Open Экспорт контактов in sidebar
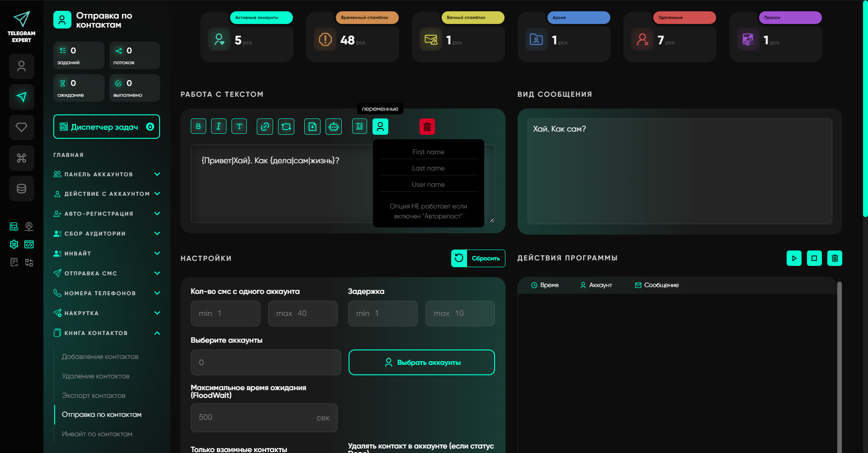The width and height of the screenshot is (868, 453). tap(94, 396)
